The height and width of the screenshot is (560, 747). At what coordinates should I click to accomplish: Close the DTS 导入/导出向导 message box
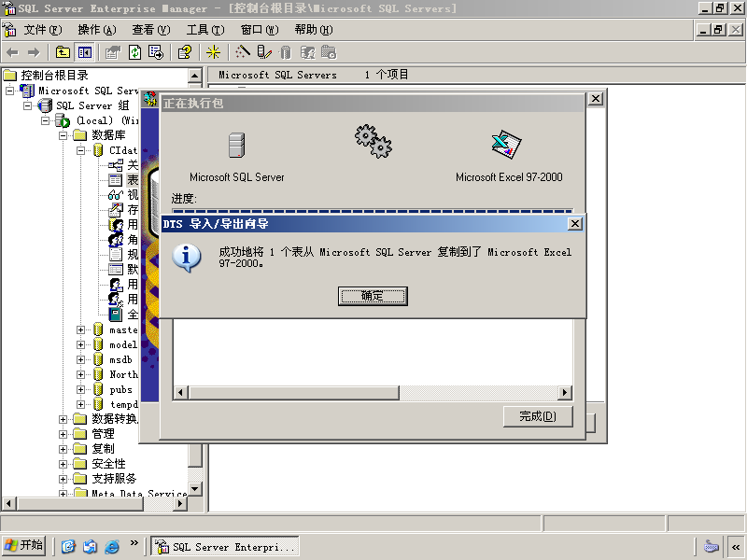click(x=575, y=224)
